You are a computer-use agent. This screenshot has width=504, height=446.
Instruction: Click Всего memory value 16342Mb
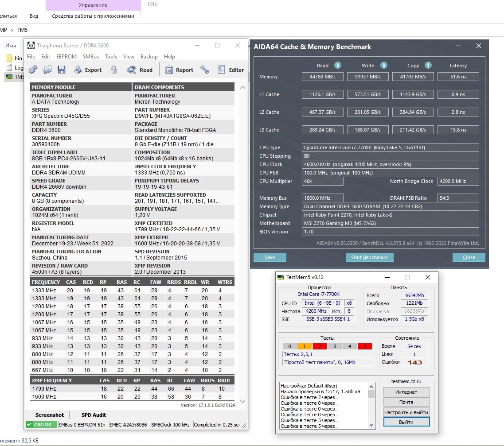414,295
